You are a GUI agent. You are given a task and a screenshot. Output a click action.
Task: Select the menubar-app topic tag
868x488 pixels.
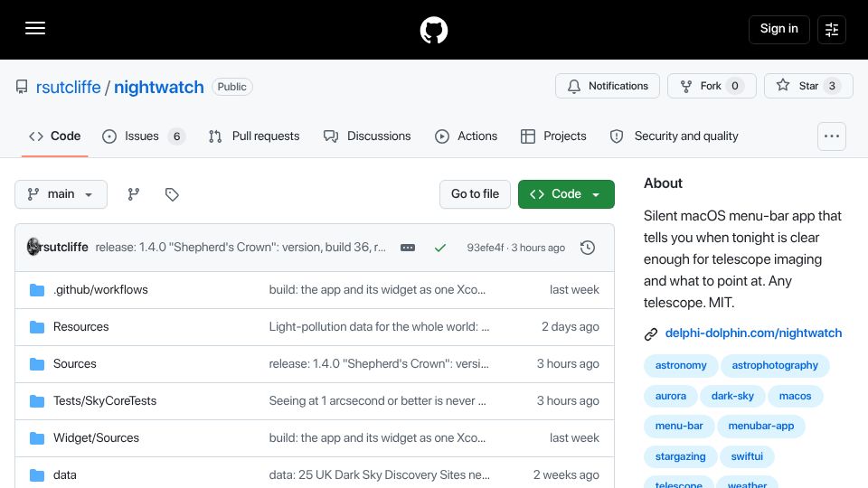point(761,426)
